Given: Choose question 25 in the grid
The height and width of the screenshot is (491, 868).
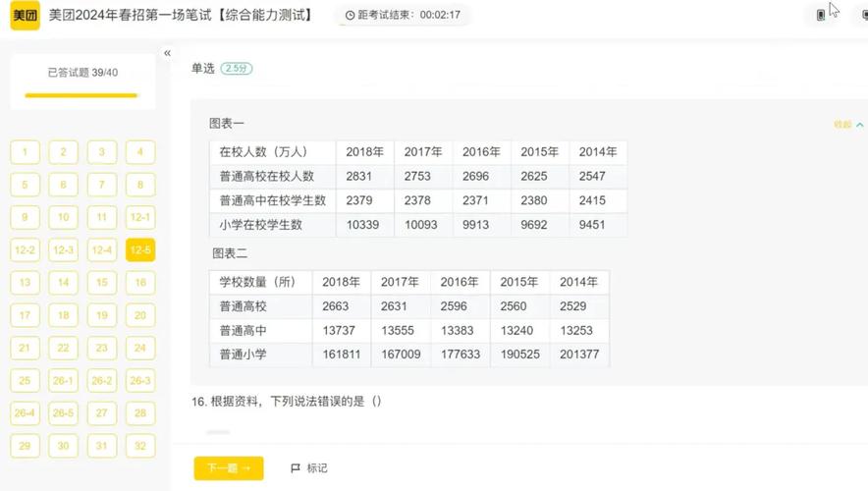Looking at the screenshot, I should (x=25, y=381).
